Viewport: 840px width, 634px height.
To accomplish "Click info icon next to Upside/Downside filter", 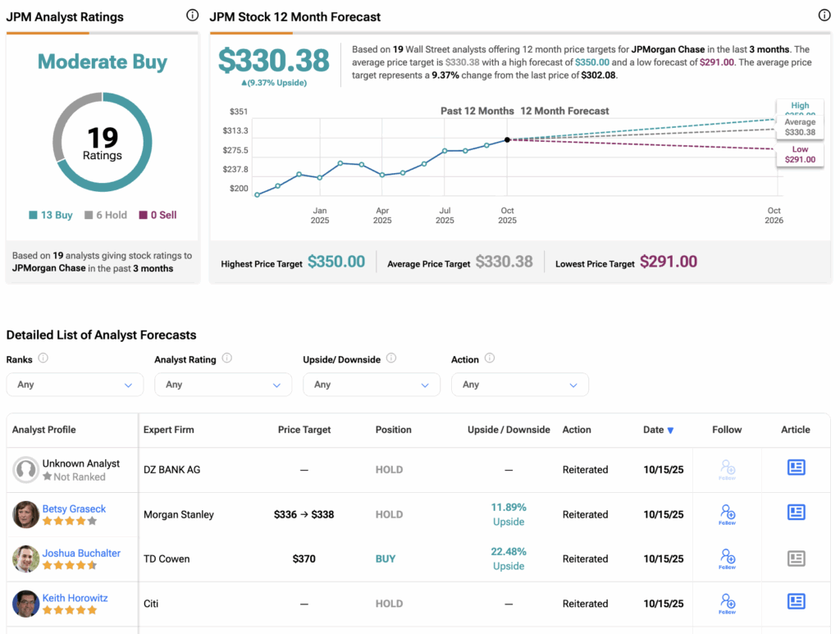I will click(x=391, y=358).
